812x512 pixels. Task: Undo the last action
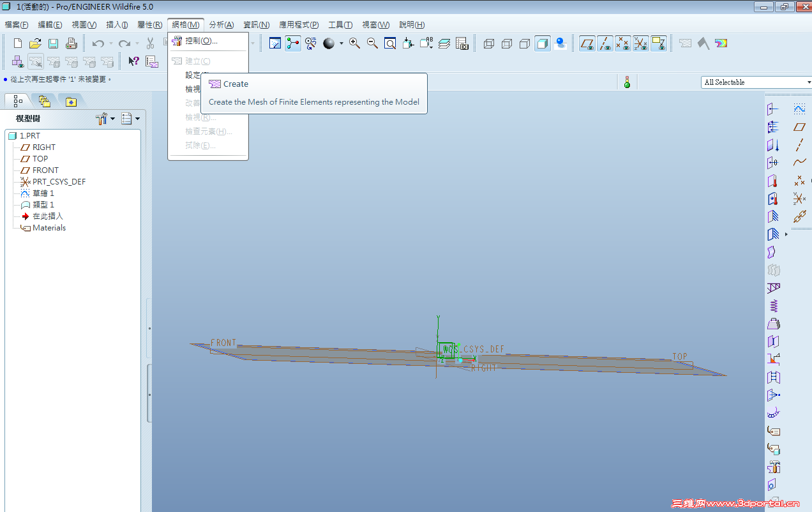click(98, 43)
